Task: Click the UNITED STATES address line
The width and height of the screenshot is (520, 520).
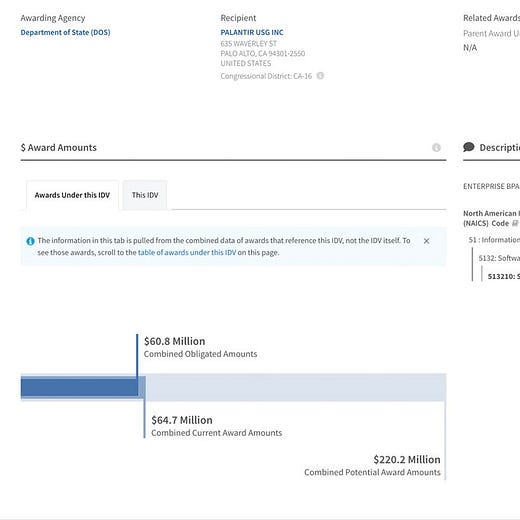Action: click(x=246, y=63)
